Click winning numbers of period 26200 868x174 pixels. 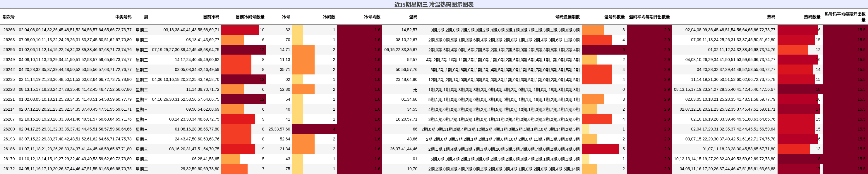point(75,129)
